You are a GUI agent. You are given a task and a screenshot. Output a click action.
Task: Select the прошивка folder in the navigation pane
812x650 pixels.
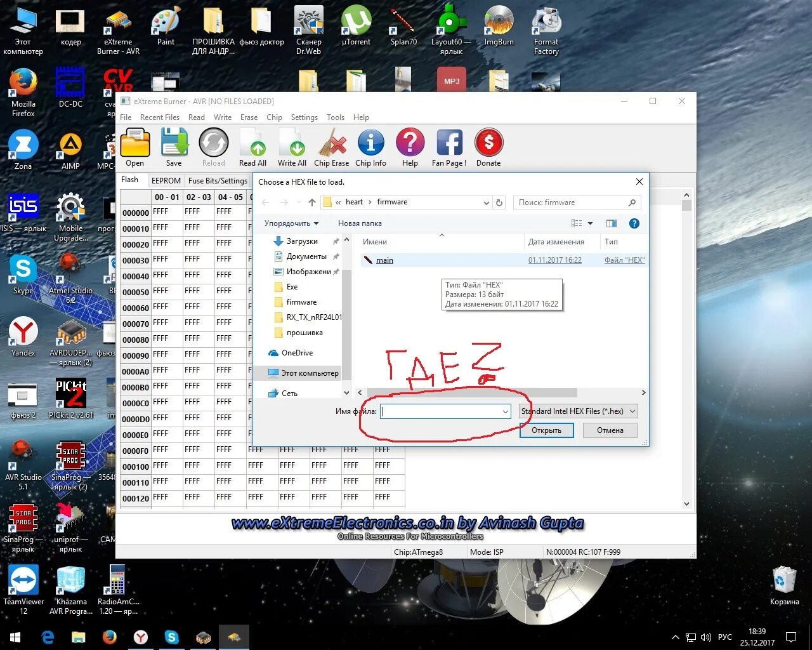pyautogui.click(x=304, y=333)
